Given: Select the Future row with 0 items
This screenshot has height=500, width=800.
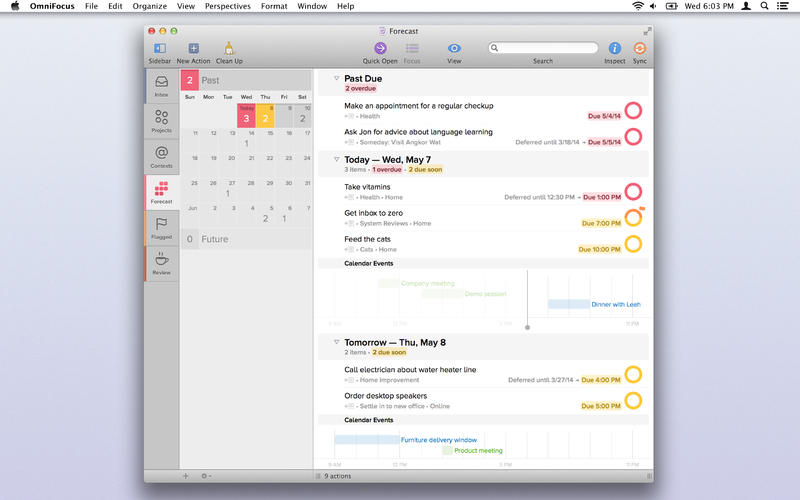Looking at the screenshot, I should tap(246, 239).
